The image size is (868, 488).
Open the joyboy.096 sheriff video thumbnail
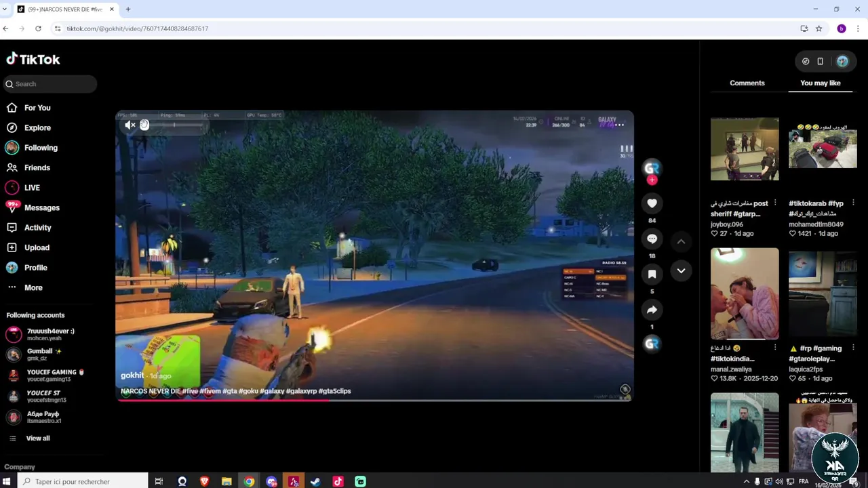coord(745,149)
